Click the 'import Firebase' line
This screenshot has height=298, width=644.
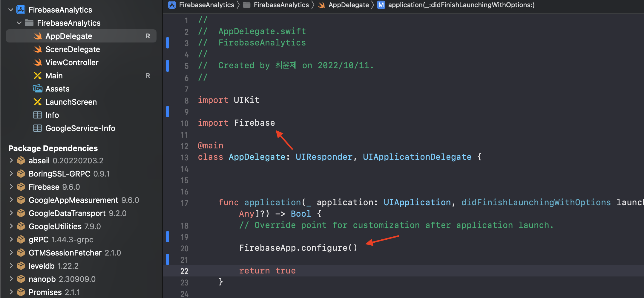(x=236, y=123)
